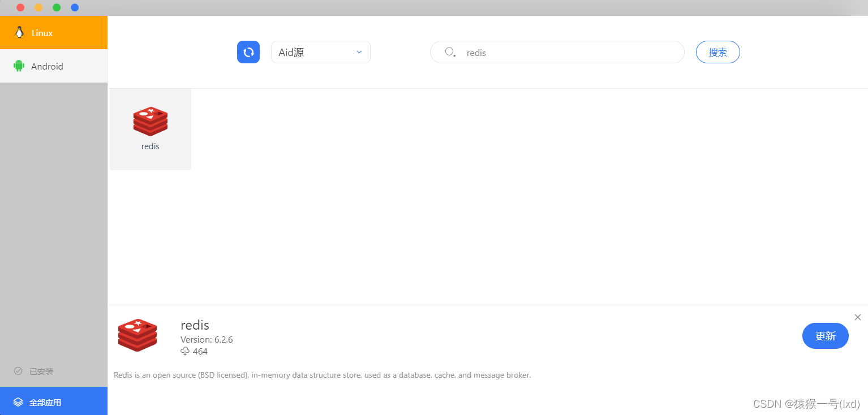Click the large redis logo in details
Viewport: 868px width, 415px height.
click(137, 336)
